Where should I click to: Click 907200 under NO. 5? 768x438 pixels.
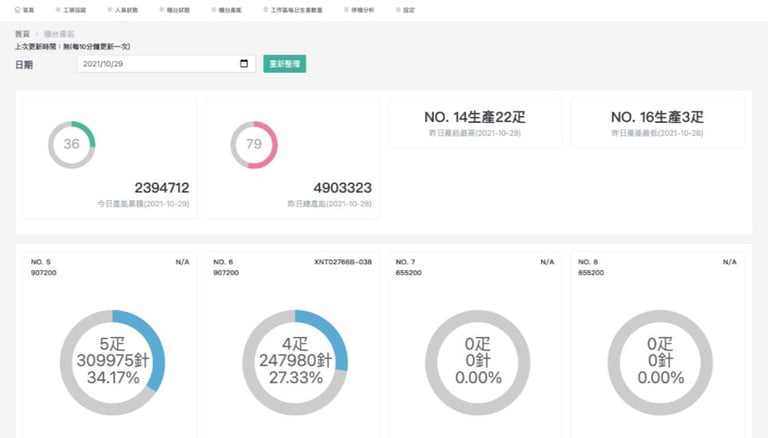(x=44, y=273)
